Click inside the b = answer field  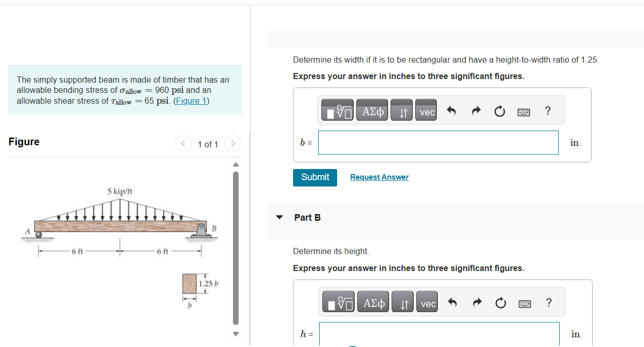pos(438,142)
